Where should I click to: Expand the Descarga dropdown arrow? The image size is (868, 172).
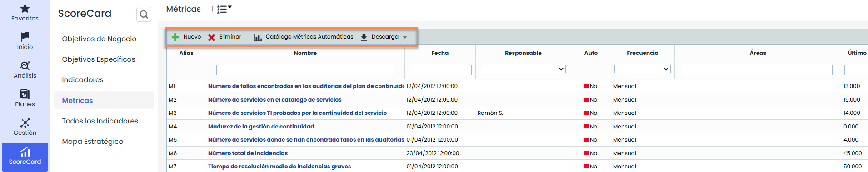tap(405, 37)
